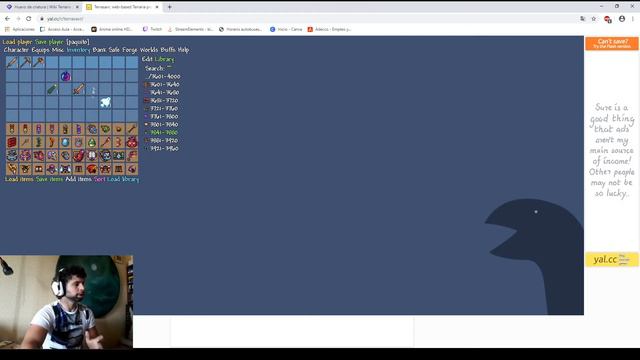The image size is (640, 360).
Task: Open the 3681-3720 library range
Action: 162,100
